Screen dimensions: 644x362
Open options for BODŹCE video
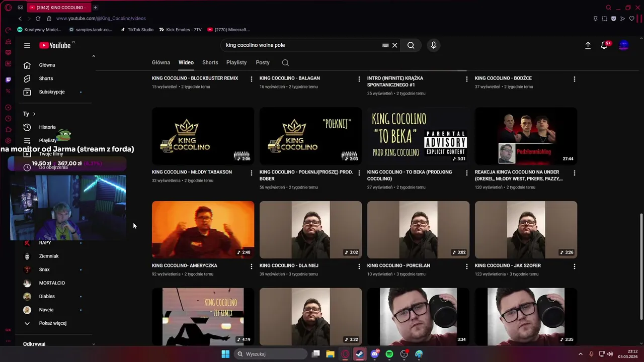coord(574,79)
